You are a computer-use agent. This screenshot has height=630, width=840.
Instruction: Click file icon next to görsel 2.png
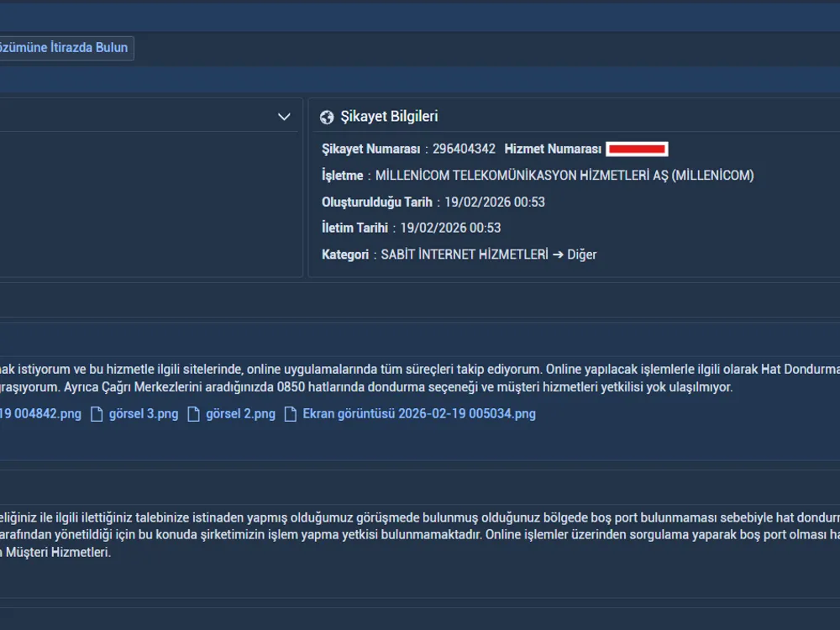point(194,414)
